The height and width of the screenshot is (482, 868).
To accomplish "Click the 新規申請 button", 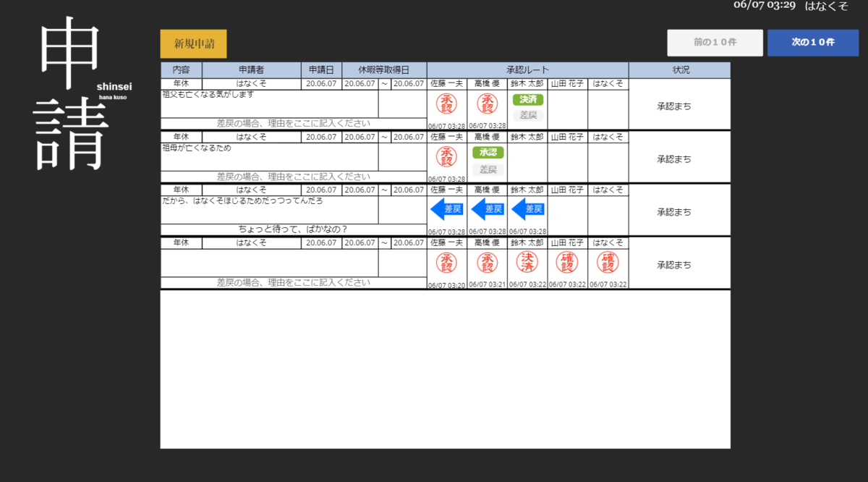I will pyautogui.click(x=193, y=43).
